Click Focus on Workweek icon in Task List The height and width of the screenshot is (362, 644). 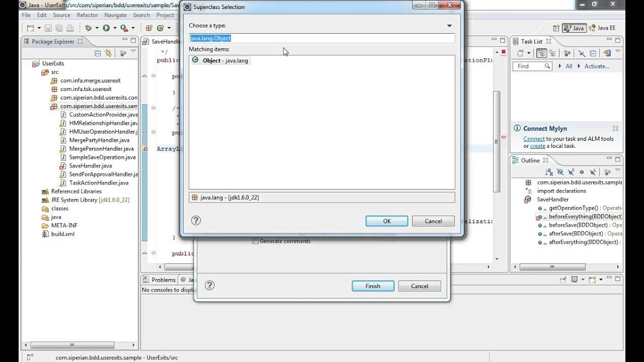pos(568,53)
